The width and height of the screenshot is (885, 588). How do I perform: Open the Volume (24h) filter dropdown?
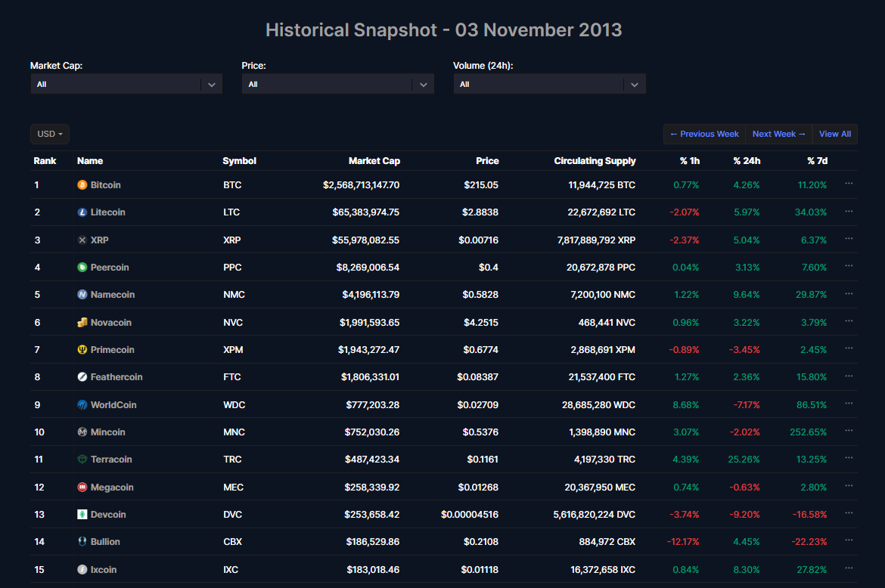550,85
